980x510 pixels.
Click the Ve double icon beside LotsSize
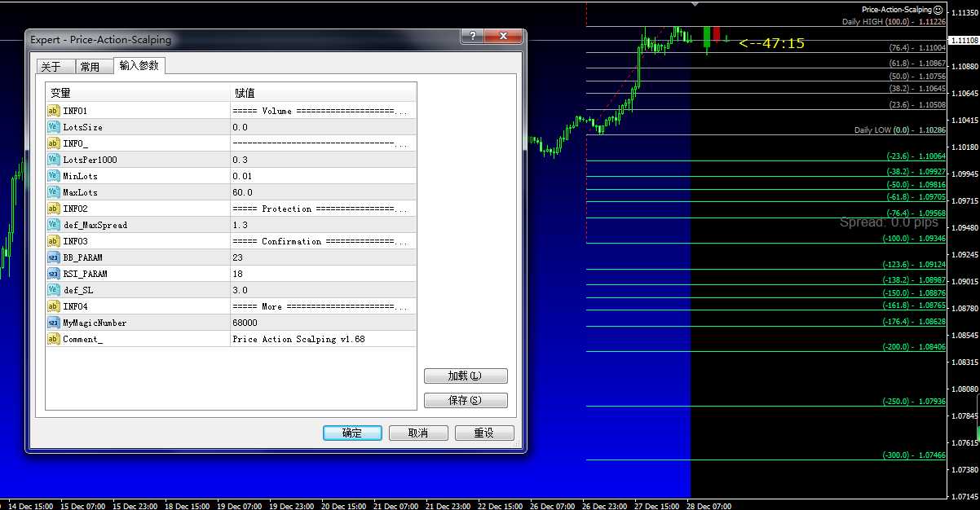53,126
